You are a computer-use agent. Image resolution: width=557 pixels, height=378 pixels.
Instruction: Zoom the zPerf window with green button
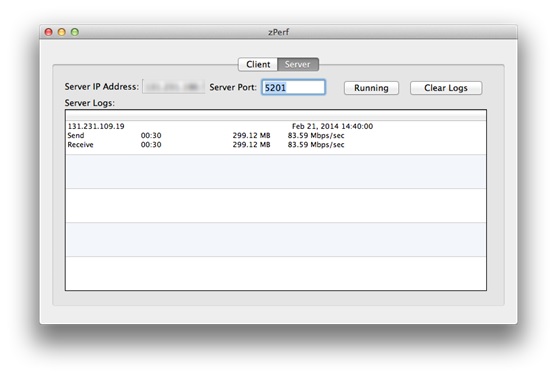(x=75, y=32)
